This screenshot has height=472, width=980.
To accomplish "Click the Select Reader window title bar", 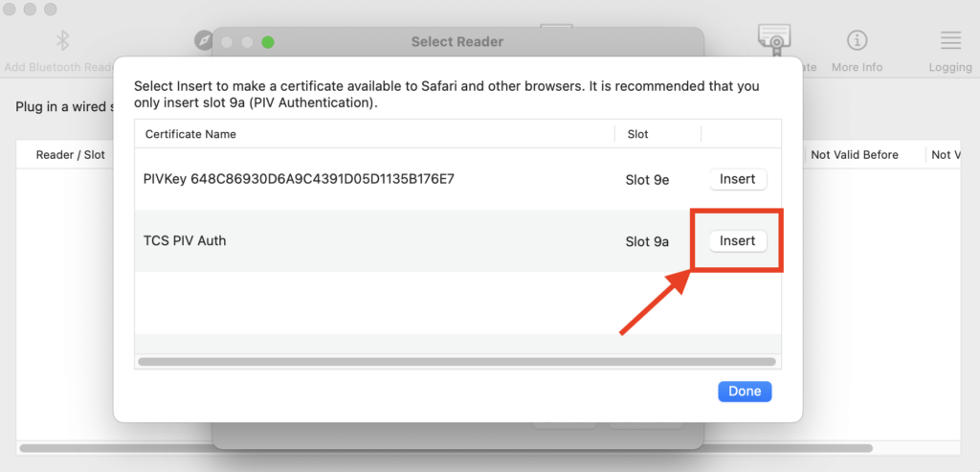I will [x=457, y=42].
